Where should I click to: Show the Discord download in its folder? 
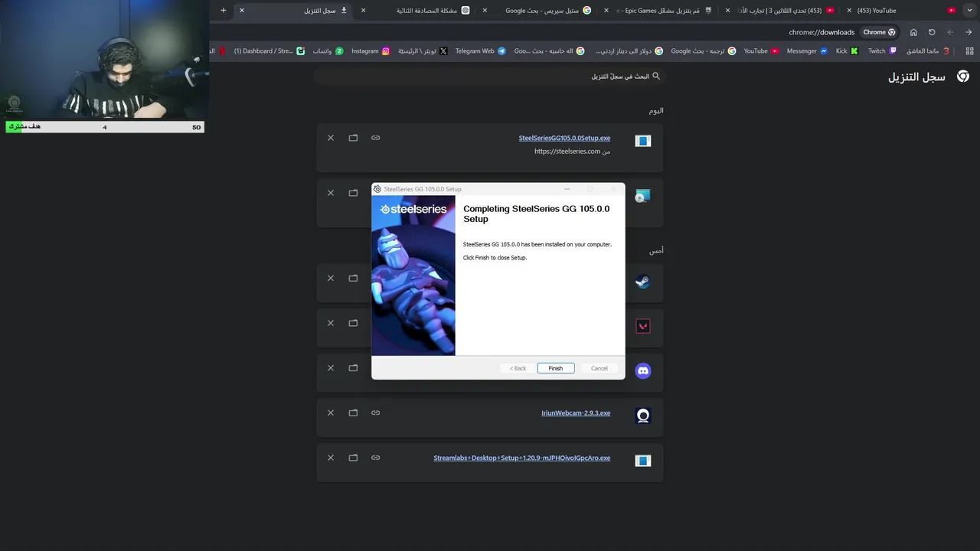point(353,368)
